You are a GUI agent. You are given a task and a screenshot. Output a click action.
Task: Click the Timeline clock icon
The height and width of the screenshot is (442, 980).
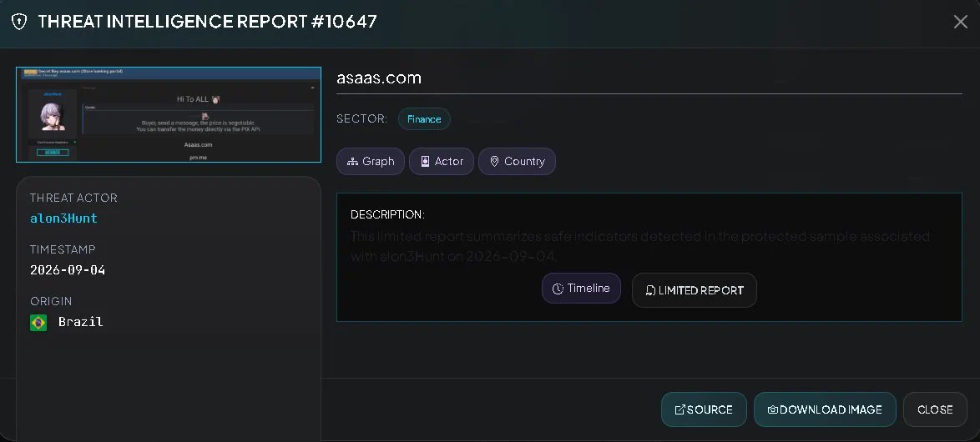click(558, 289)
